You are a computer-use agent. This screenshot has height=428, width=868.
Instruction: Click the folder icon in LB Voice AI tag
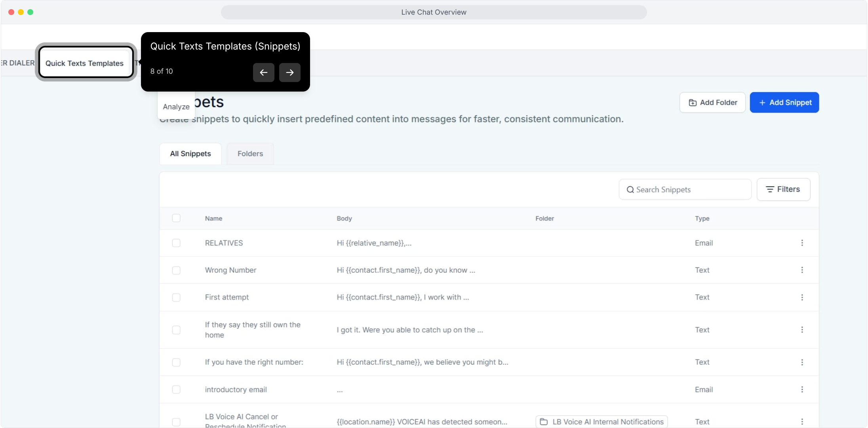pyautogui.click(x=544, y=422)
